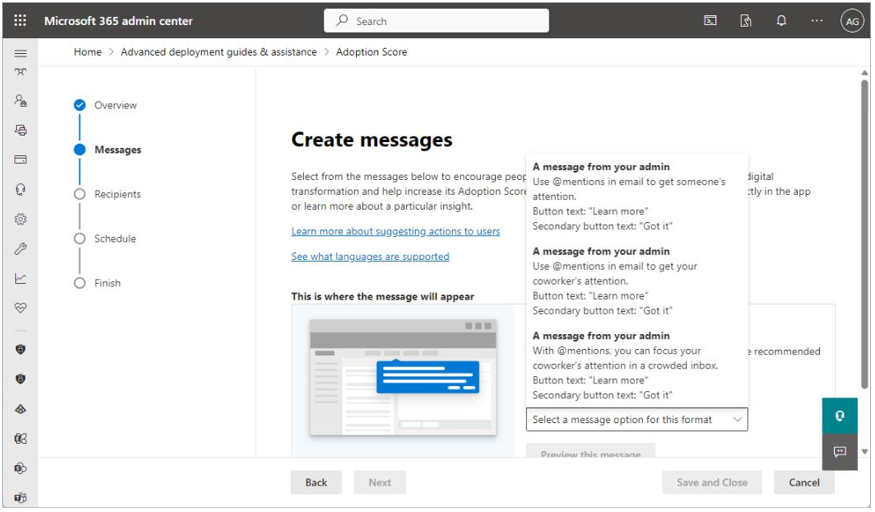Open Support headset icon in left sidebar
The image size is (875, 512).
[x=21, y=190]
